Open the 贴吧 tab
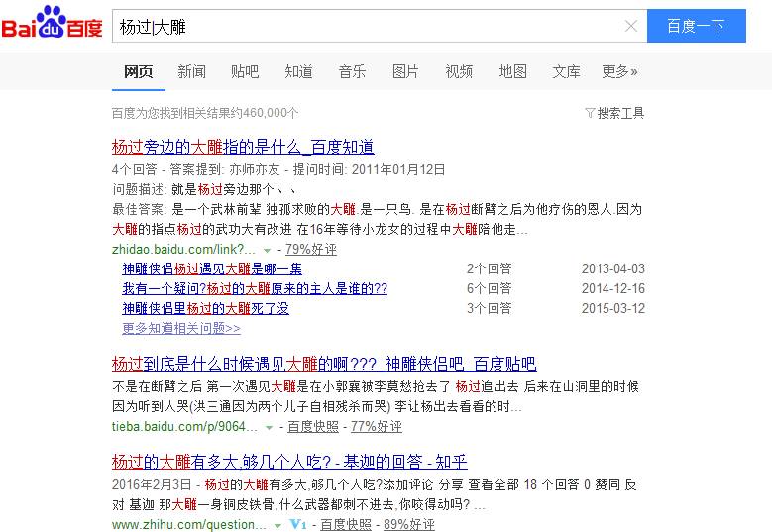Image resolution: width=772 pixels, height=532 pixels. click(x=245, y=72)
